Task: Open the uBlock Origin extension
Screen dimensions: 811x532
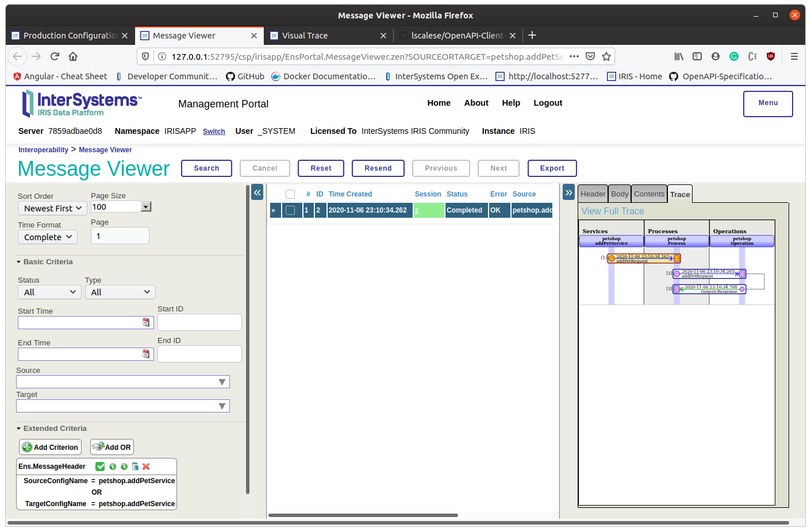Action: [771, 56]
